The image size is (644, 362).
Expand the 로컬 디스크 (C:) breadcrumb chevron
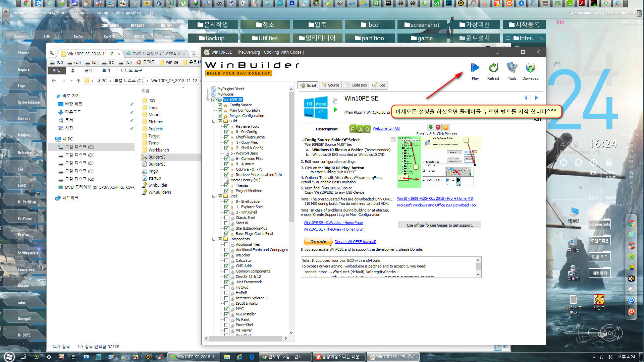147,81
